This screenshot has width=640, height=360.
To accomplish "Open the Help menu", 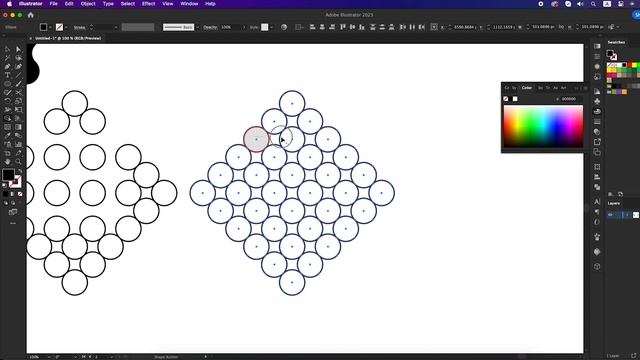I will [210, 4].
